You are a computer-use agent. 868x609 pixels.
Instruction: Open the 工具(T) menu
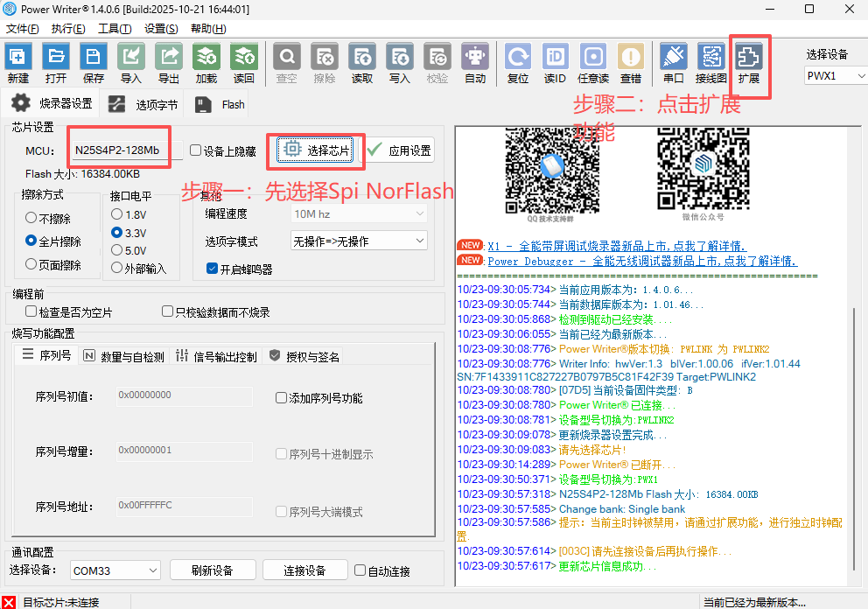click(x=115, y=28)
